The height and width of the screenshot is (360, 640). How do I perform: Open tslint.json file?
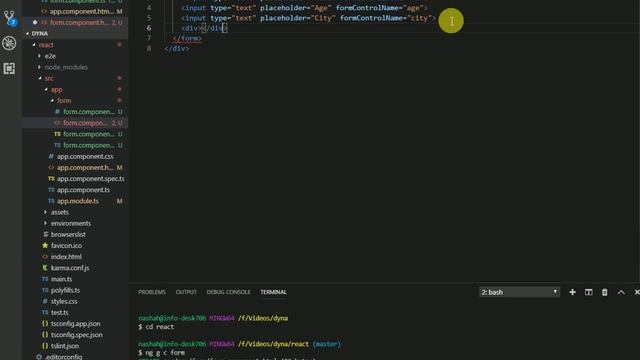tap(65, 346)
